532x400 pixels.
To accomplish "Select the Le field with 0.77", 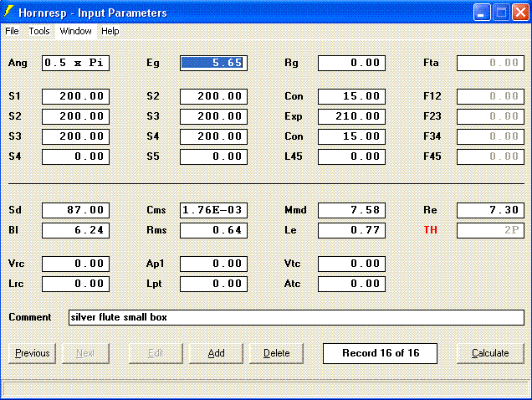I will (352, 230).
